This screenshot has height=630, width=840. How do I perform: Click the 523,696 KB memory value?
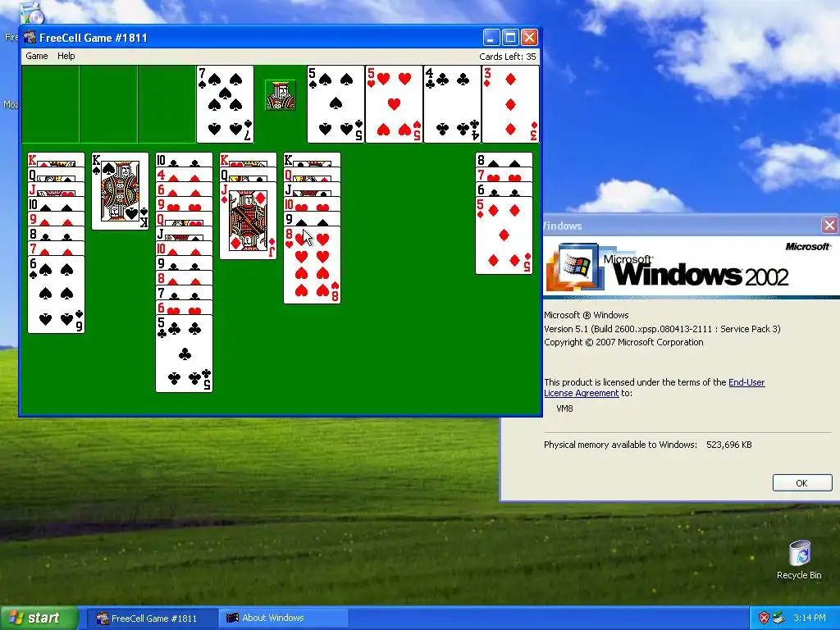pyautogui.click(x=728, y=445)
